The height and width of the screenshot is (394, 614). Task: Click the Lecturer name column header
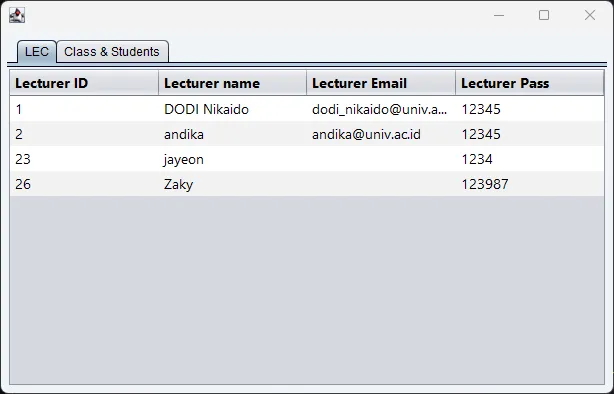(x=233, y=83)
